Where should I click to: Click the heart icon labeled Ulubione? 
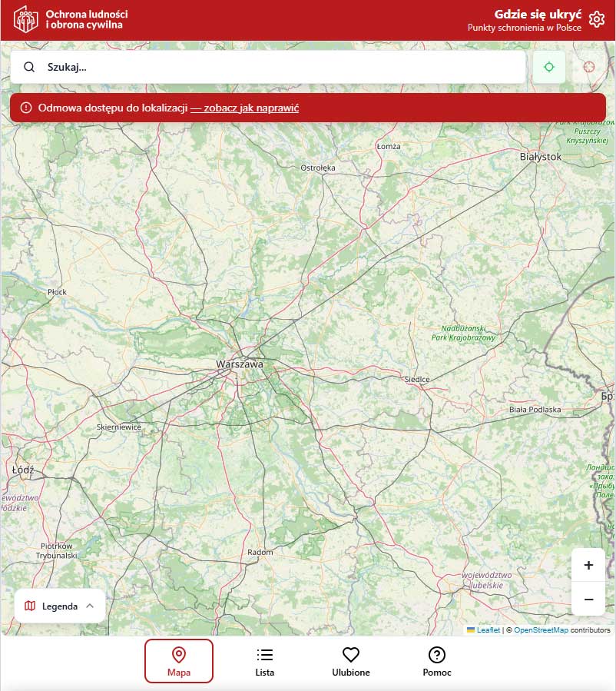coord(351,654)
